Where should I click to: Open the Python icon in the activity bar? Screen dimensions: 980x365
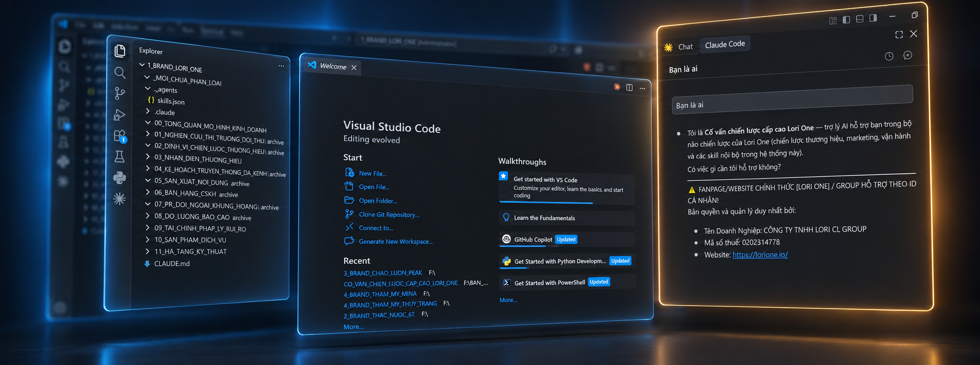click(x=120, y=177)
